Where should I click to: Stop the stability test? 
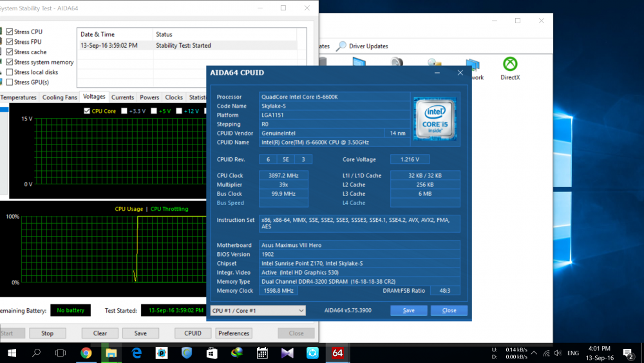coord(47,333)
